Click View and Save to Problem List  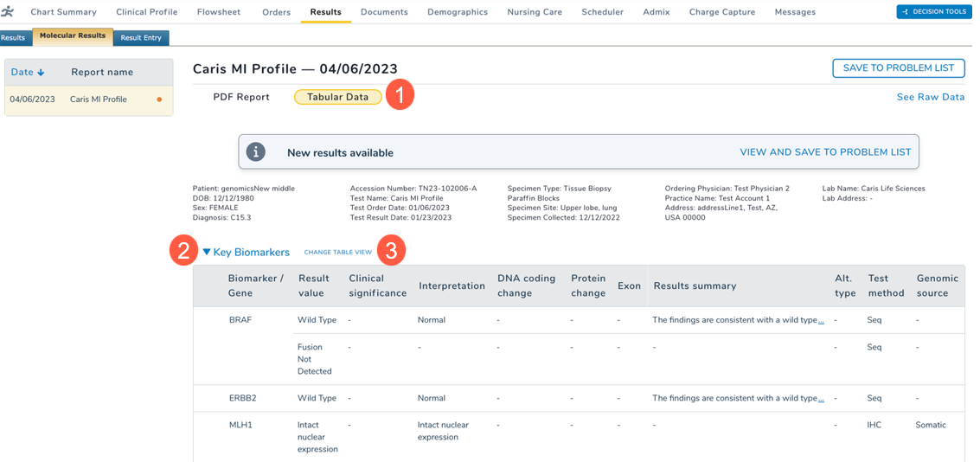point(825,152)
